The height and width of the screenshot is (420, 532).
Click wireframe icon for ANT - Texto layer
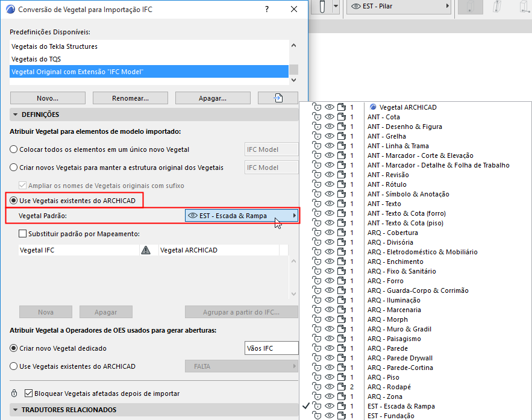point(342,204)
